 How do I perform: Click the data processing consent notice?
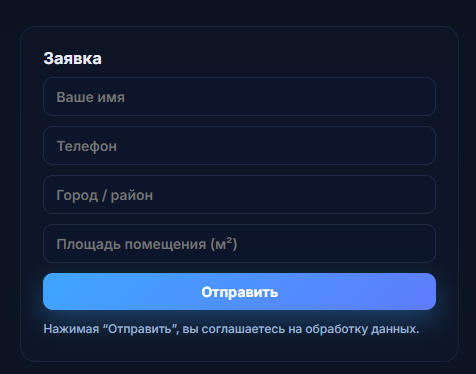click(x=231, y=329)
